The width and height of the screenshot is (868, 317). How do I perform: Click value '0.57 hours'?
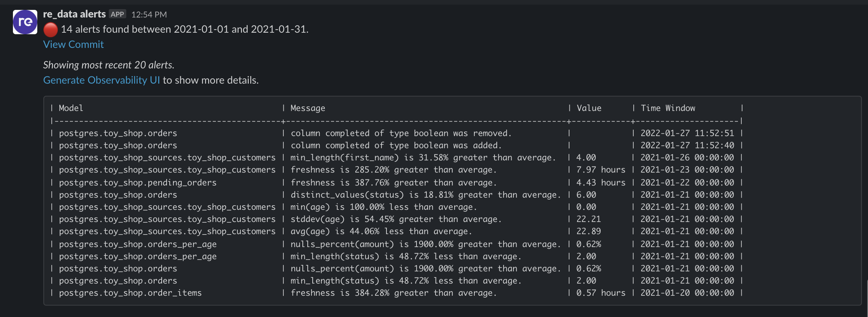tap(601, 293)
